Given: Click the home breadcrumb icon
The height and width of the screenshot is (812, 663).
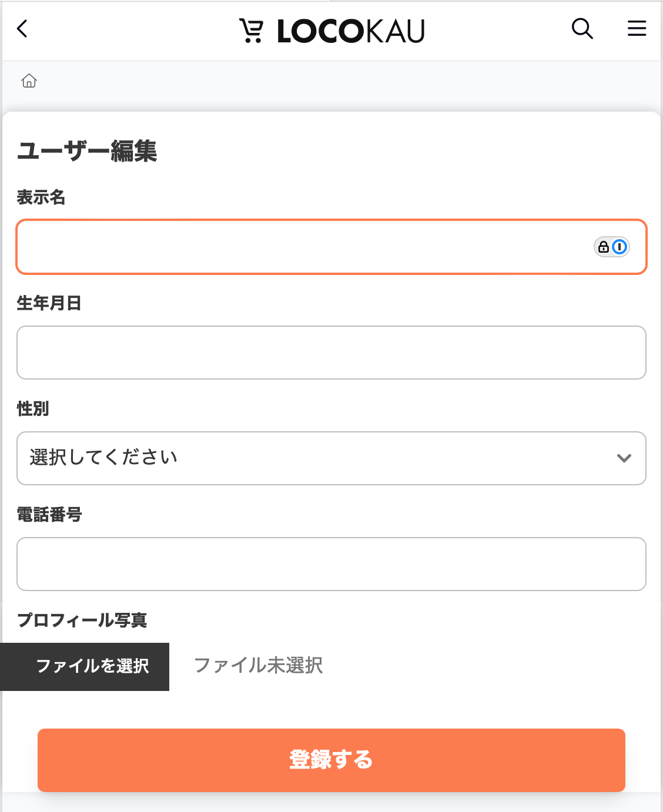Looking at the screenshot, I should pos(28,81).
